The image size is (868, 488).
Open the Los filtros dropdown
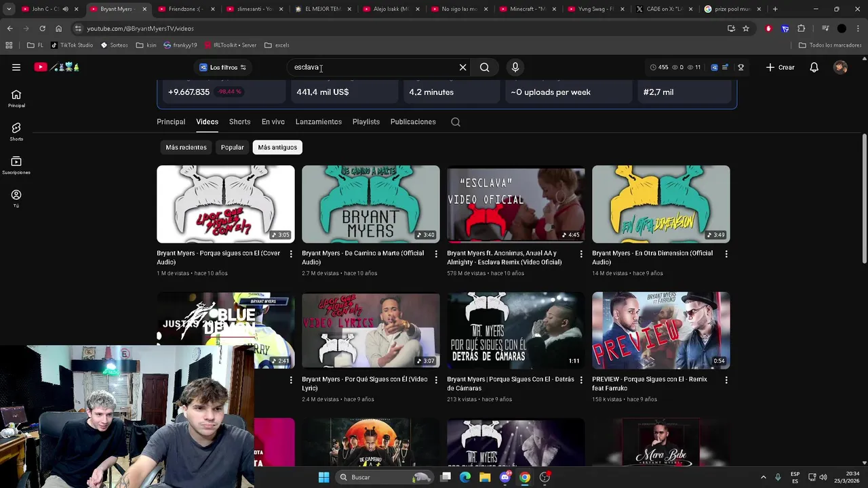(223, 67)
